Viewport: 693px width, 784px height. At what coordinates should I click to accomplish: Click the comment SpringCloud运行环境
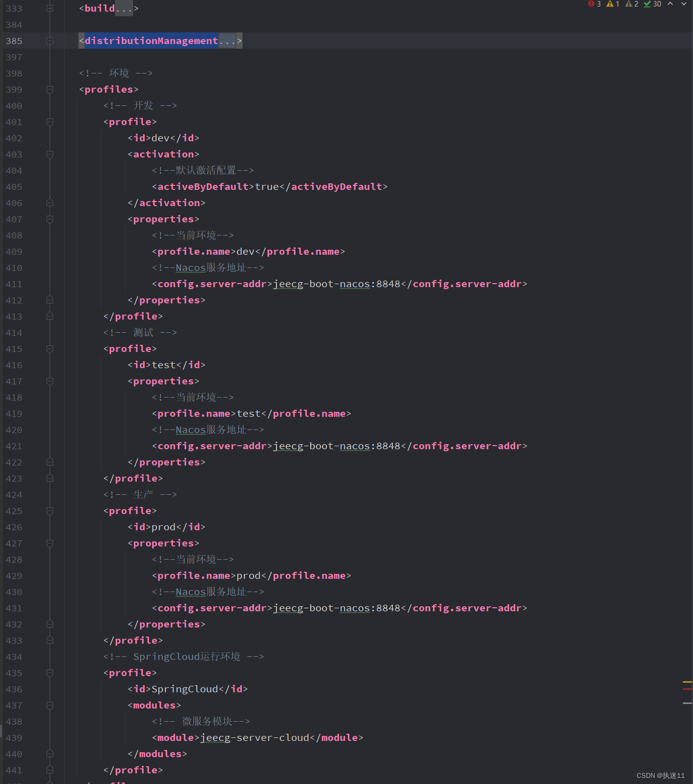pos(184,656)
